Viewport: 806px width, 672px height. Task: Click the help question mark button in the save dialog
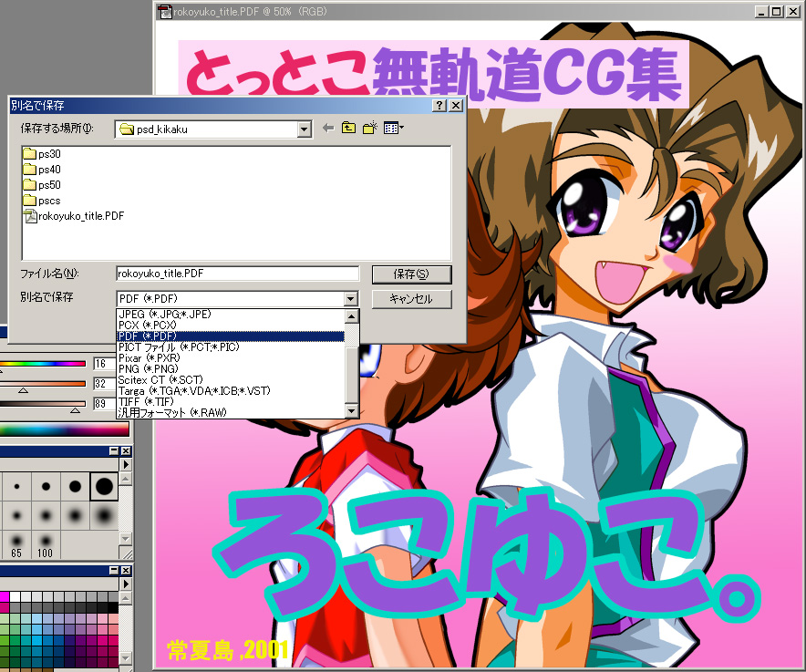[439, 106]
